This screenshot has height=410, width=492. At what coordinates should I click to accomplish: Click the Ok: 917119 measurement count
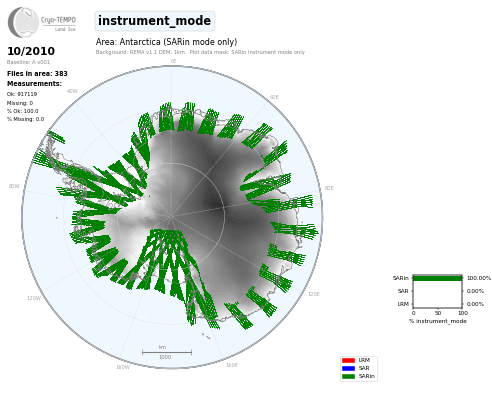[22, 94]
